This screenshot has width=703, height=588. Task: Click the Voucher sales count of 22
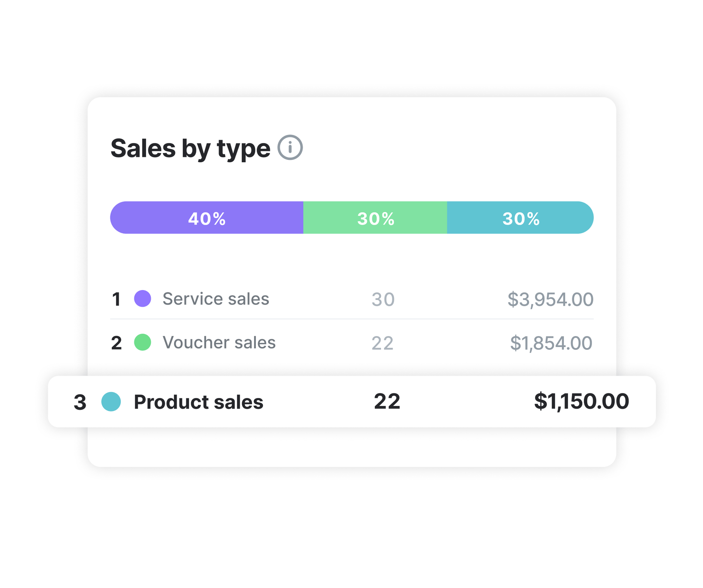[382, 343]
